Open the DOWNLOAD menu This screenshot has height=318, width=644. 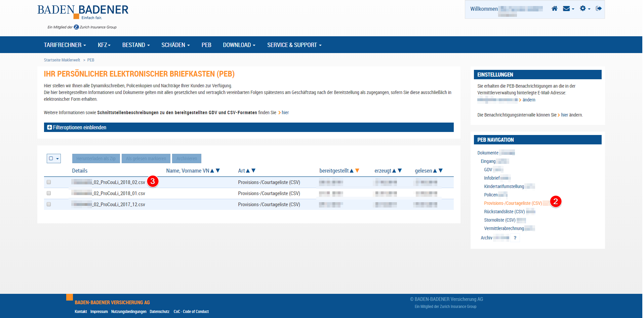tap(239, 45)
